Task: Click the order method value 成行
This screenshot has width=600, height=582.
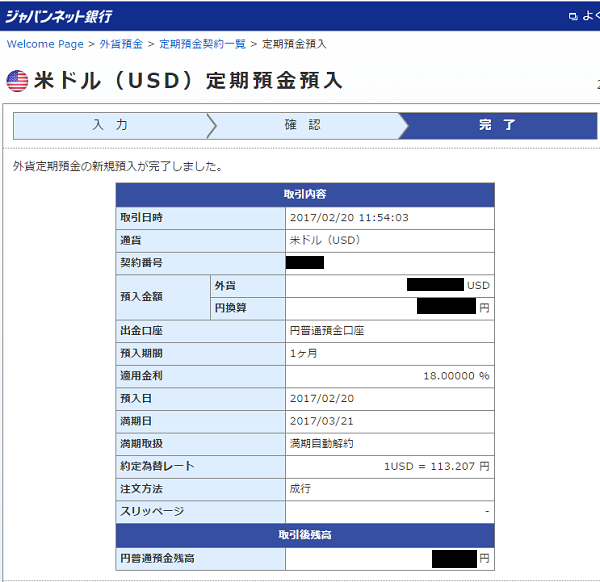Action: click(x=300, y=489)
